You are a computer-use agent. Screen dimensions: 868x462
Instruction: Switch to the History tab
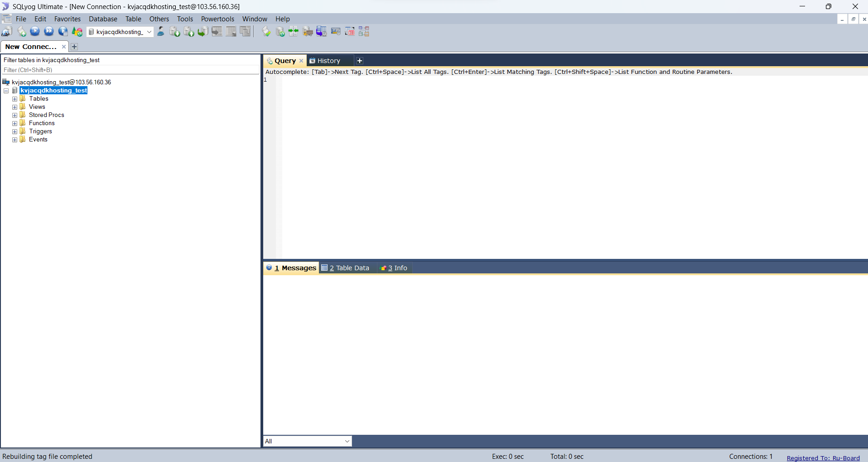tap(329, 61)
